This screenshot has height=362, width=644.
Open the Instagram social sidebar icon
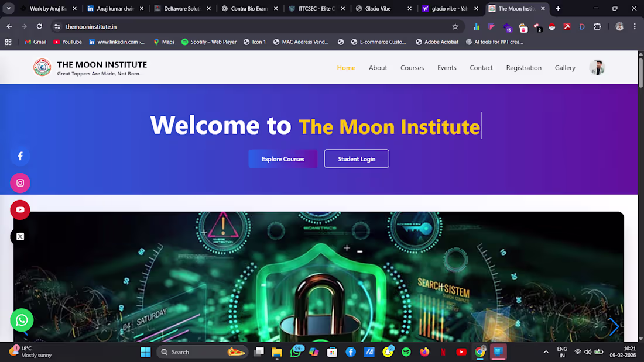pos(20,183)
